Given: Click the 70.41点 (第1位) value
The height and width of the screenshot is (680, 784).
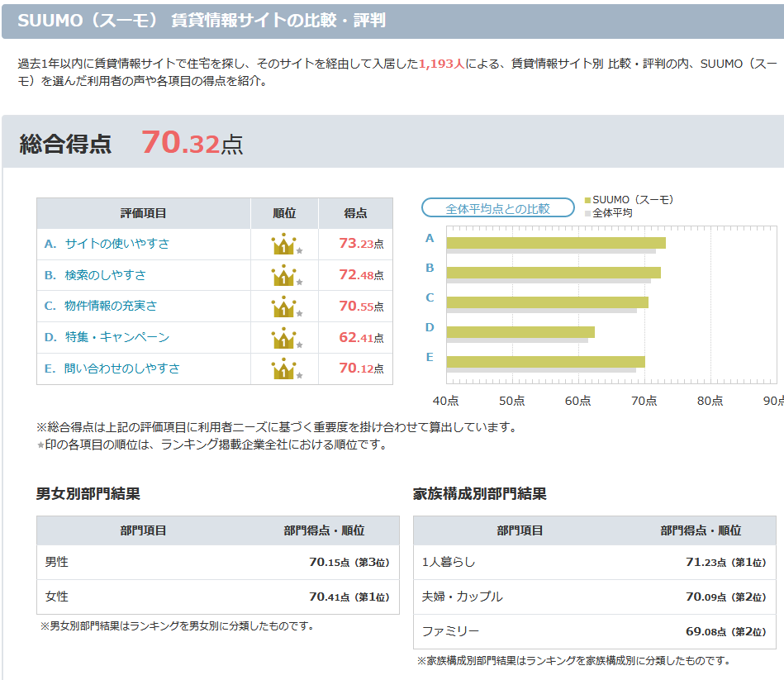Looking at the screenshot, I should [349, 597].
